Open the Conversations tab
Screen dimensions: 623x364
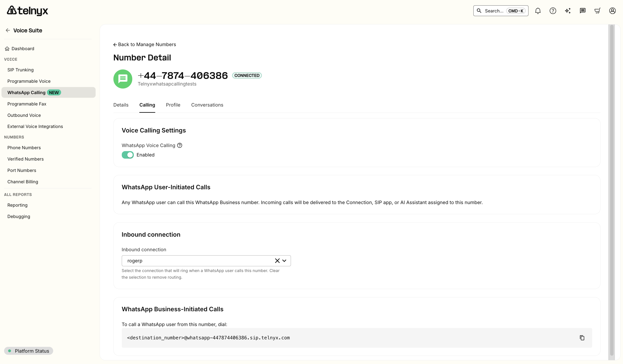coord(207,105)
